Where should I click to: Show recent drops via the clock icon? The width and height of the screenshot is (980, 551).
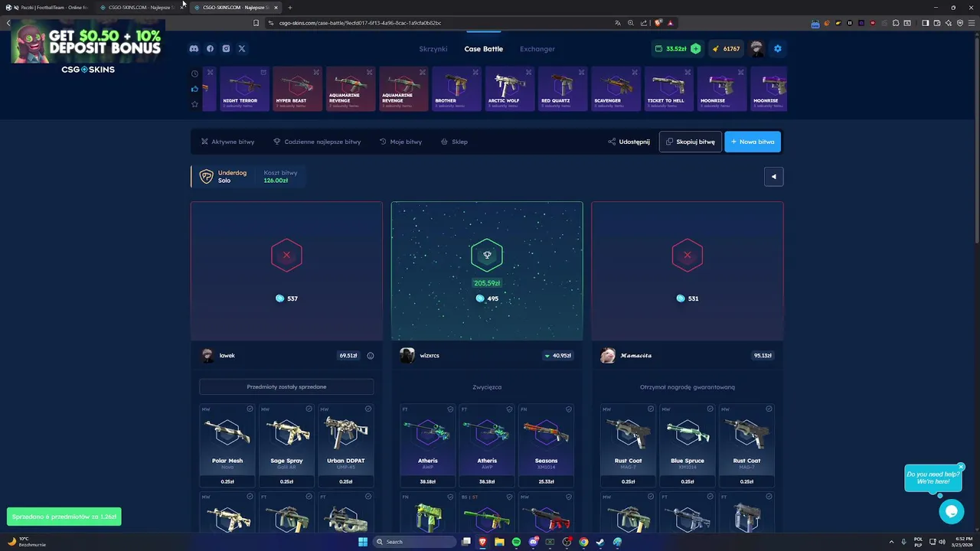[x=194, y=74]
